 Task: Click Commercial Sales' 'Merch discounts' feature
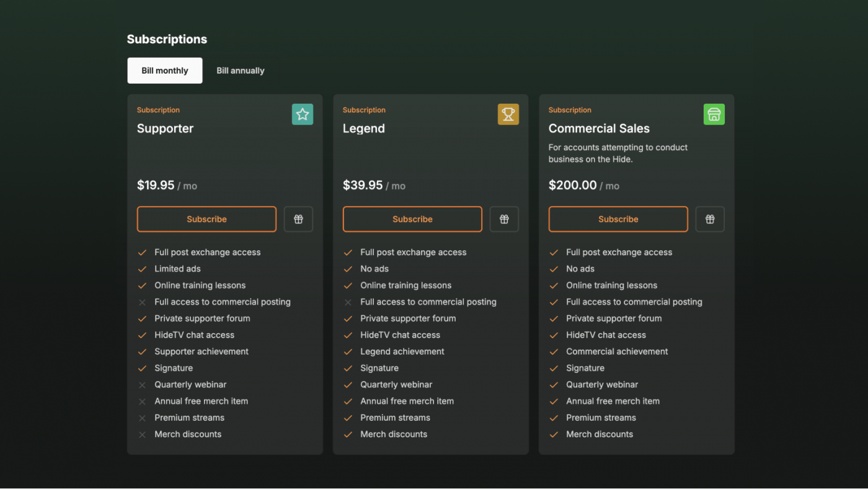pos(600,434)
